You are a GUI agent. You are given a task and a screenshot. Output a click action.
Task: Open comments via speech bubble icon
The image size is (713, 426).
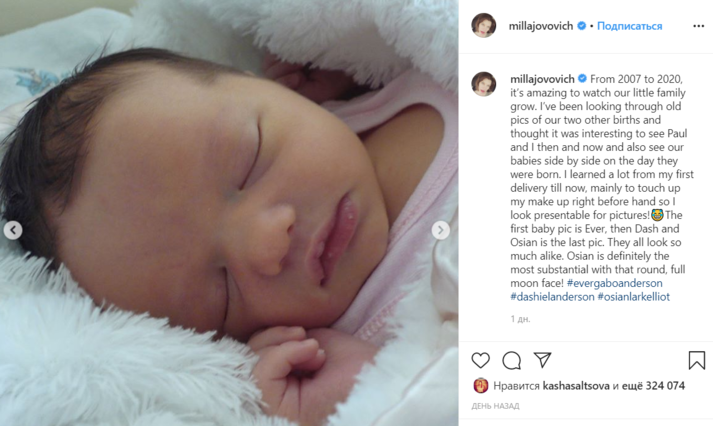pos(512,360)
